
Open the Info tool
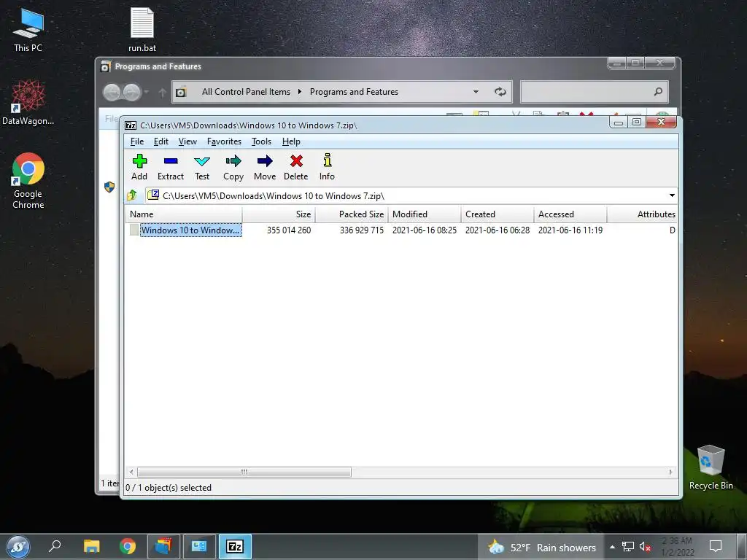327,167
